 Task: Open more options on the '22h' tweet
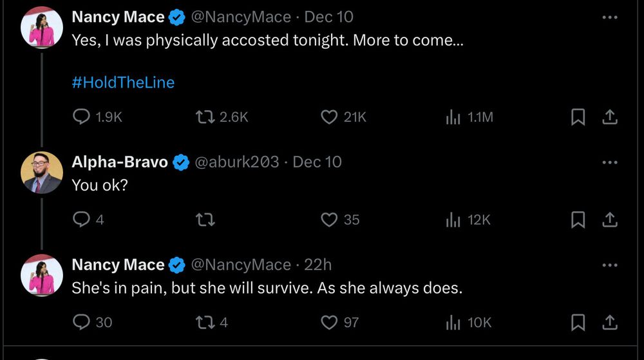(609, 265)
